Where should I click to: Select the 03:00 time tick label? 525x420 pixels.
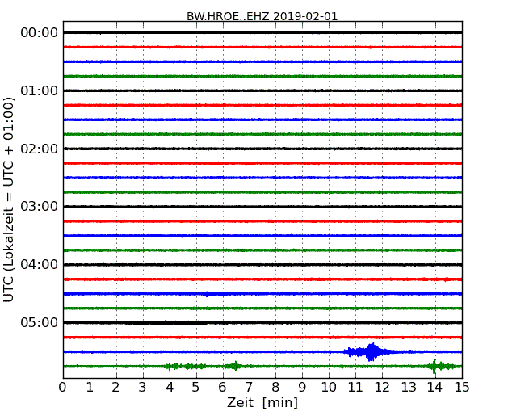[40, 207]
